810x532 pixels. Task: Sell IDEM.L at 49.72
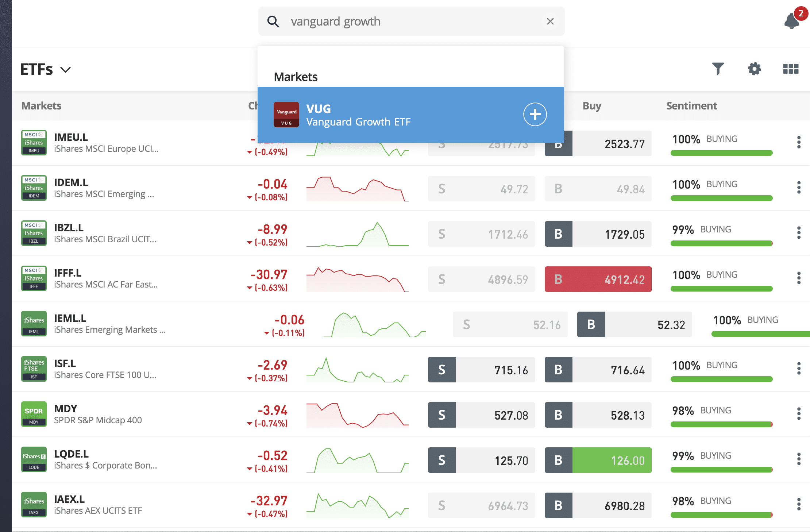coord(482,189)
